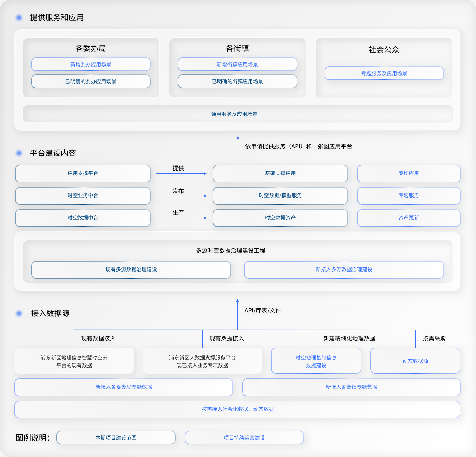Click the 应用支撑平台 box
476x457 pixels.
(x=83, y=173)
